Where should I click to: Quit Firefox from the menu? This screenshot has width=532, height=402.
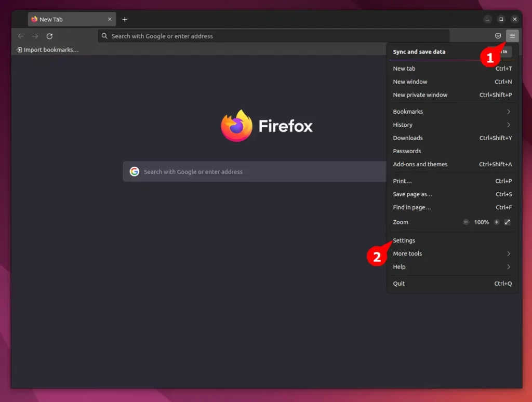tap(453, 284)
